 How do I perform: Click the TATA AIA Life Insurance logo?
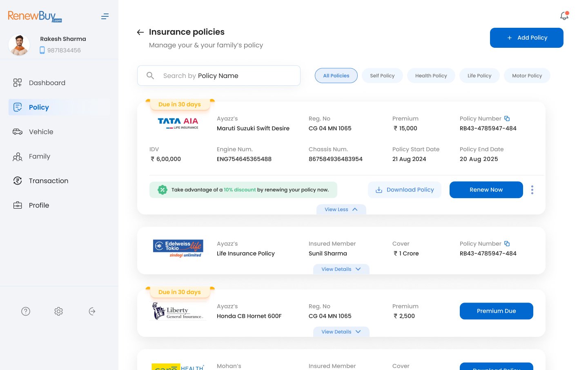[178, 123]
